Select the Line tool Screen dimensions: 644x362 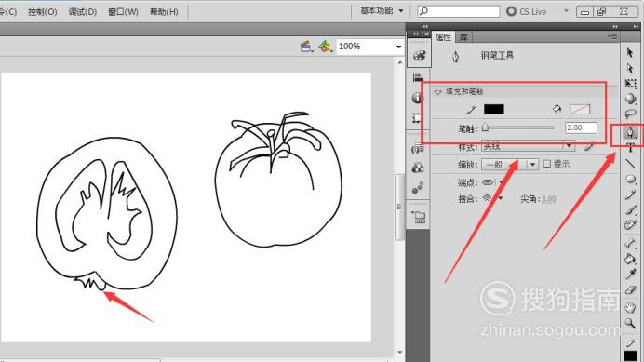click(x=630, y=164)
